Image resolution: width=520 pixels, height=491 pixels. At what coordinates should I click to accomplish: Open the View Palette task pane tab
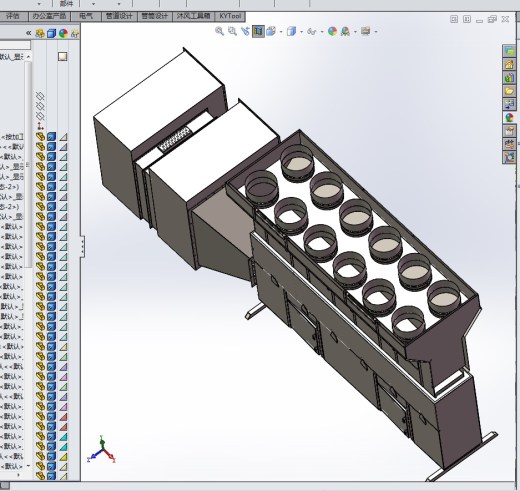[x=509, y=104]
